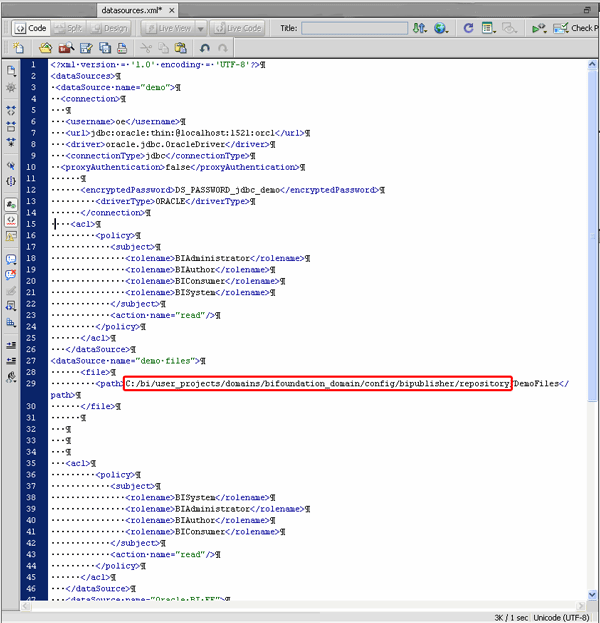Select the datasources.xml document tab
The height and width of the screenshot is (623, 600).
coord(131,9)
